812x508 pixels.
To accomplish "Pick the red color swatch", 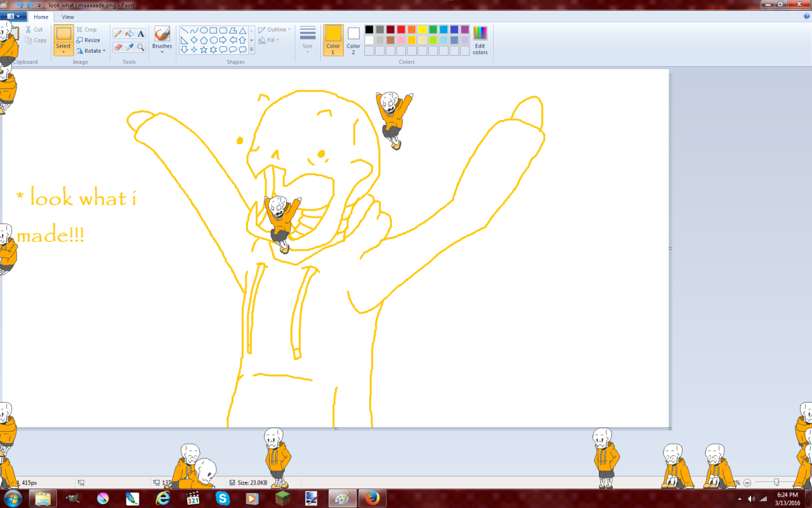I will click(401, 29).
